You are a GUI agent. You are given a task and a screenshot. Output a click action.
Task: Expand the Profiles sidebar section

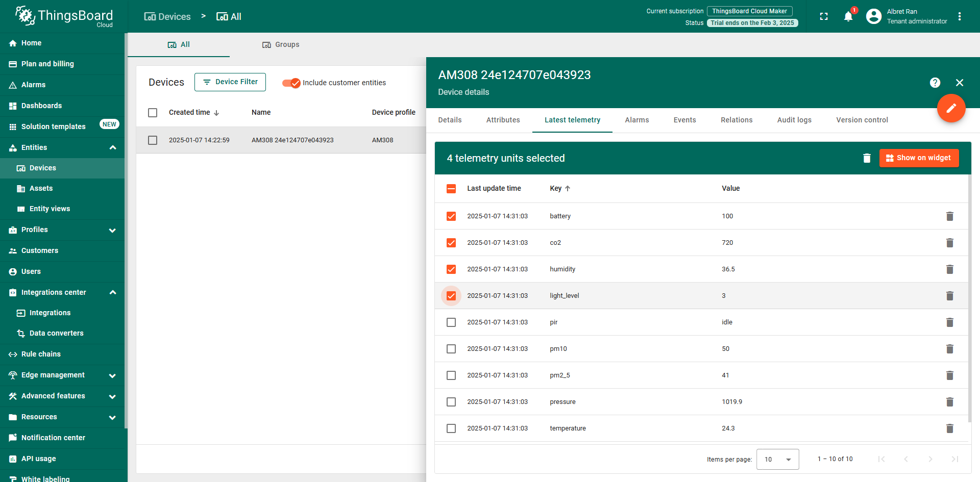pyautogui.click(x=112, y=231)
